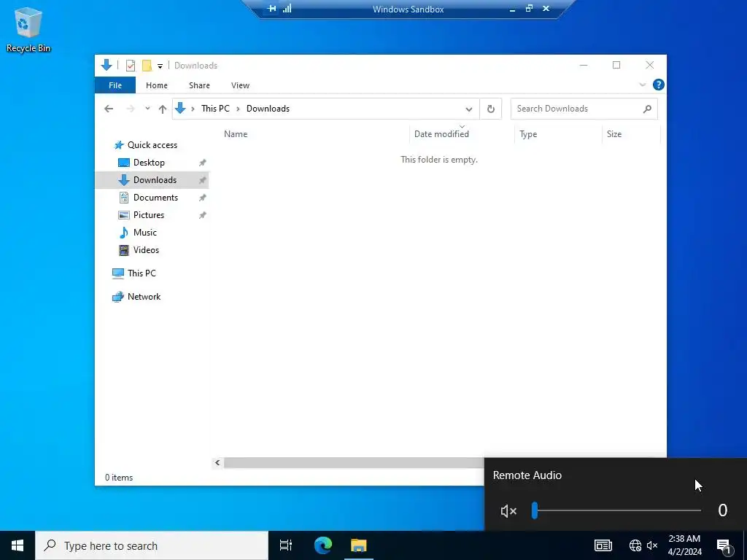
Task: Click the search magnifier icon in Explorer
Action: [x=647, y=109]
